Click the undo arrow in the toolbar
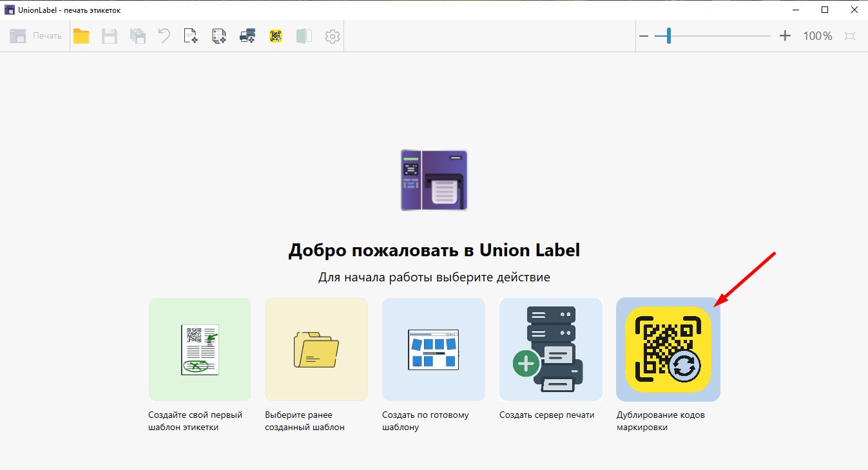Viewport: 868px width, 470px height. tap(164, 36)
